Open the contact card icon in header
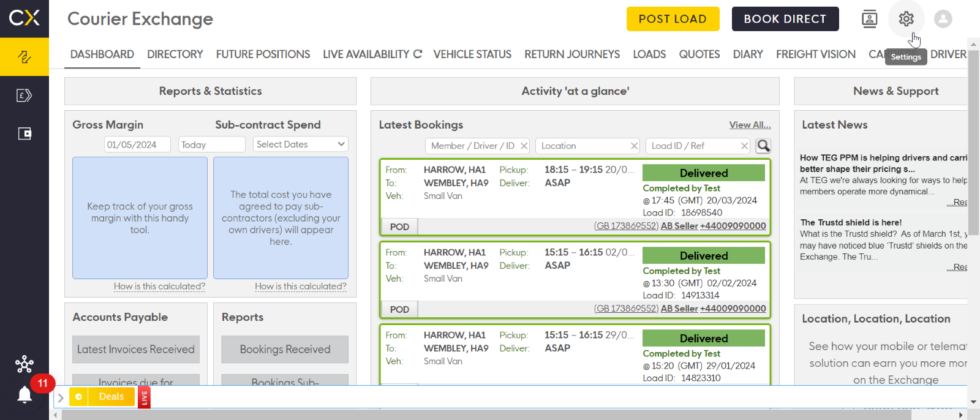The width and height of the screenshot is (980, 420). [869, 19]
